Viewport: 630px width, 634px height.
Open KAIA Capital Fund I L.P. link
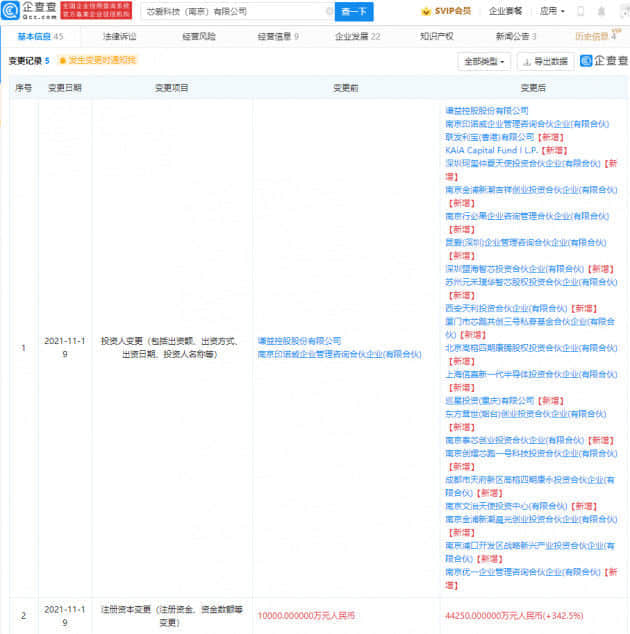pyautogui.click(x=492, y=150)
